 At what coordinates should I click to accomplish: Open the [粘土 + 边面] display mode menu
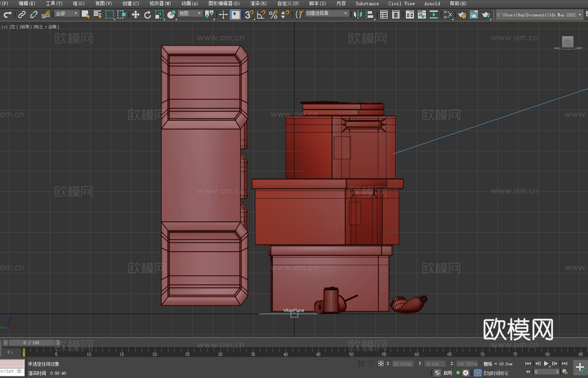(x=46, y=27)
